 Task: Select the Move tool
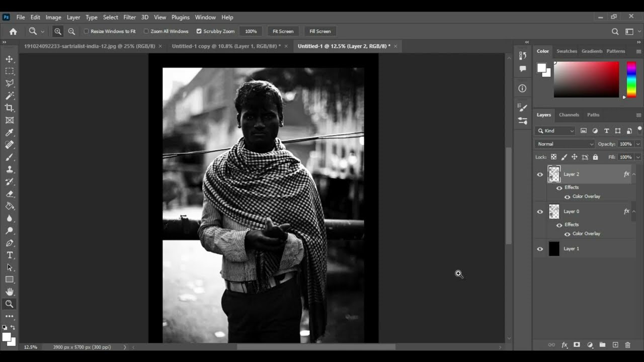point(10,59)
